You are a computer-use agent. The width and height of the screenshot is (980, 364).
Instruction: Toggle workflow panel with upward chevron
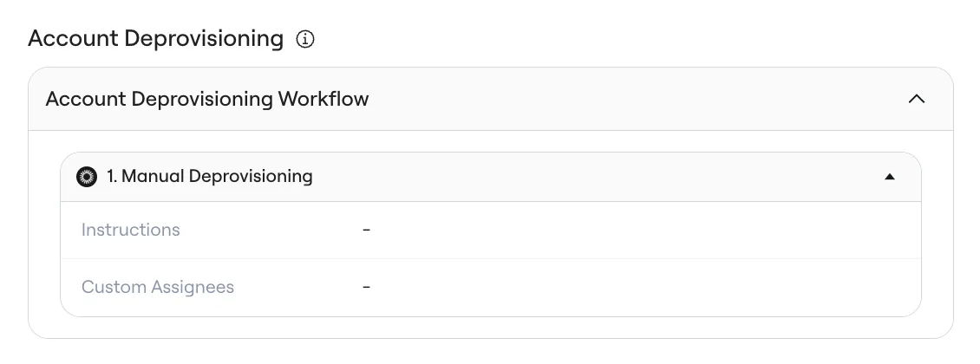tap(916, 99)
